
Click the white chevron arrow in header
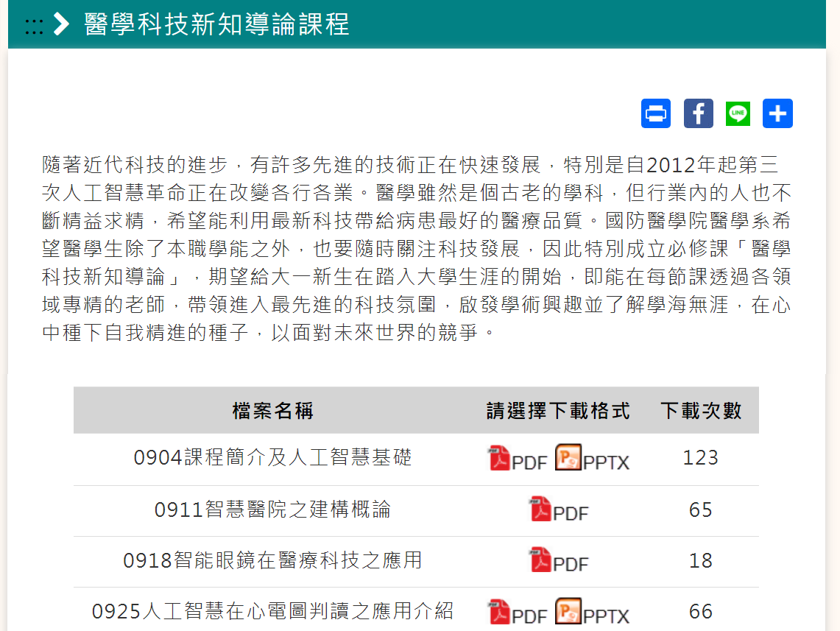(x=62, y=24)
